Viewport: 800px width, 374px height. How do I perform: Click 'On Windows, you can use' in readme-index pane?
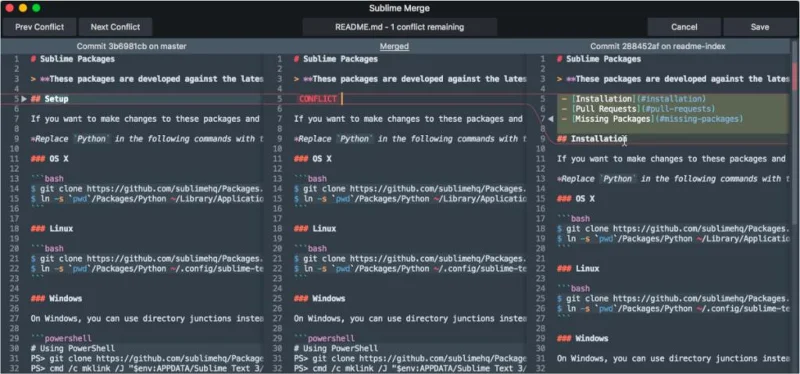[x=673, y=358]
